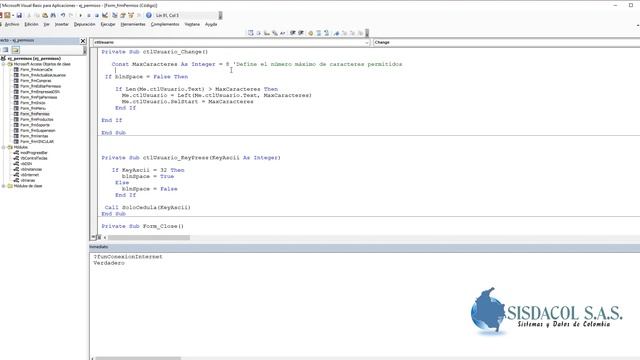Select Form_frmAcercaDe in the project tree
This screenshot has width=640, height=360.
click(36, 70)
